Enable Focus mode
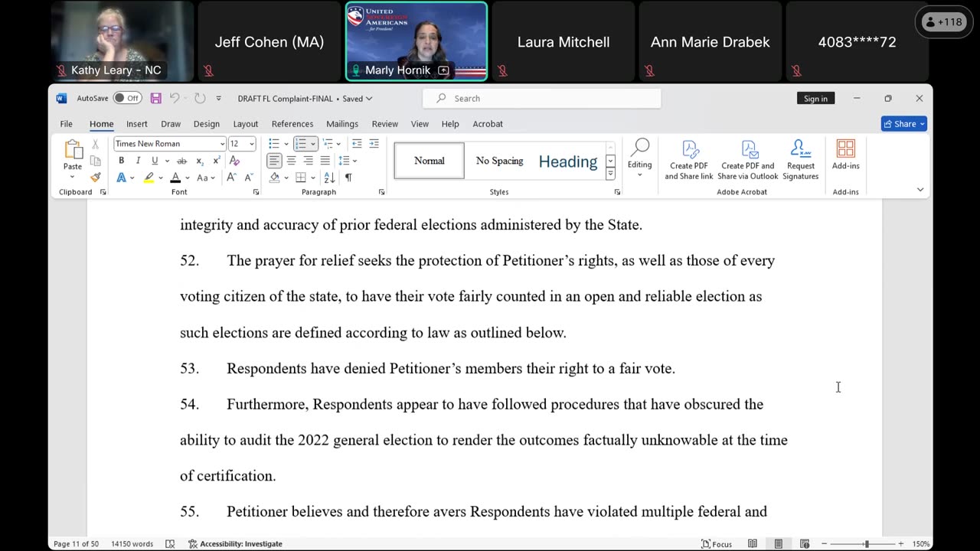Viewport: 980px width, 551px height. 717,544
